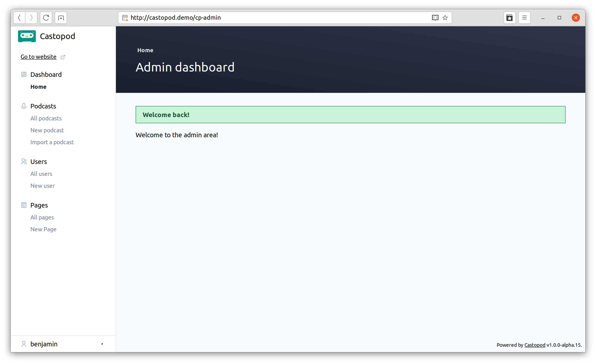This screenshot has width=596, height=364.
Task: Click the Castopod link in the footer
Action: point(535,345)
